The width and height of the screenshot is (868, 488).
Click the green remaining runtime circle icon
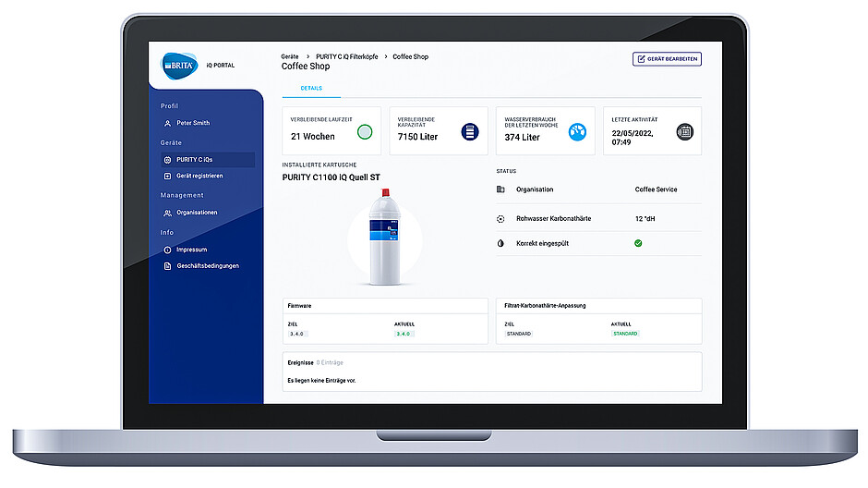pos(365,131)
